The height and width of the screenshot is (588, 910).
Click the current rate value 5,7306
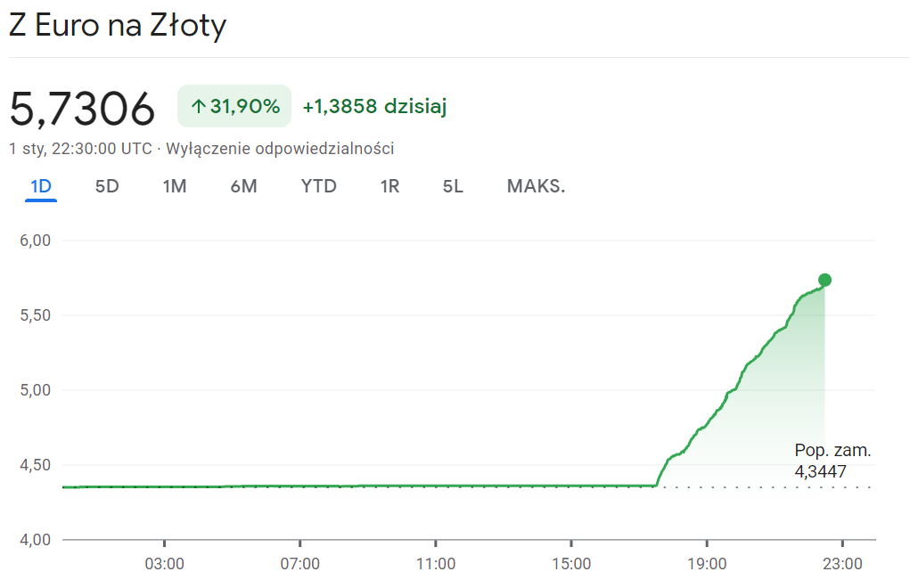tap(82, 109)
